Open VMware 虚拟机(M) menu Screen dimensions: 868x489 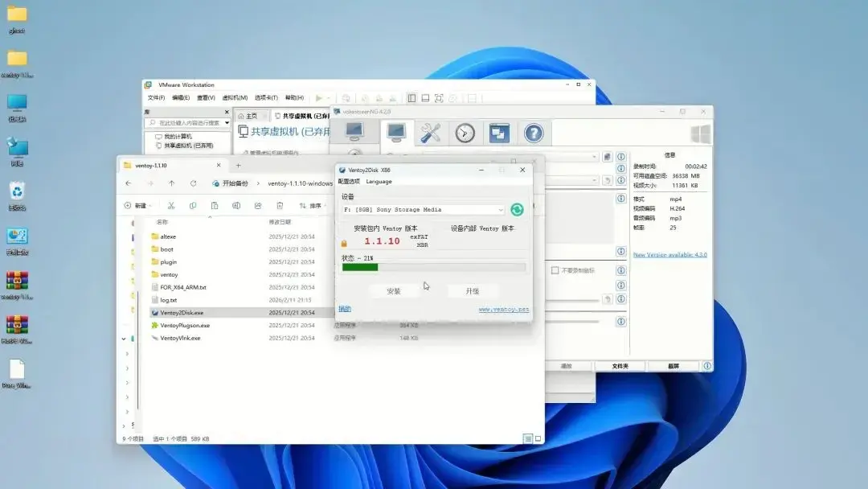(235, 98)
